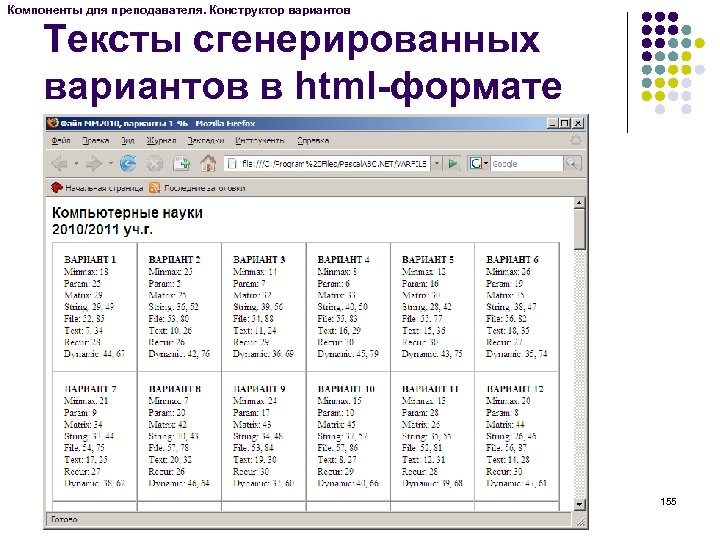Screen dimensions: 720x540
Task: Click "Dynamic: 45, 79" in Вариант 4
Action: coord(348,354)
